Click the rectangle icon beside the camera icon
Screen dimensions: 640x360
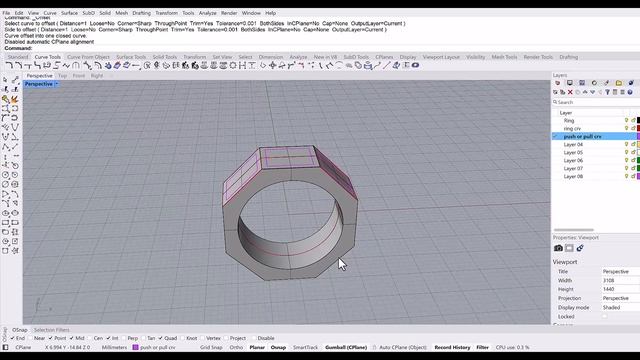(569, 248)
